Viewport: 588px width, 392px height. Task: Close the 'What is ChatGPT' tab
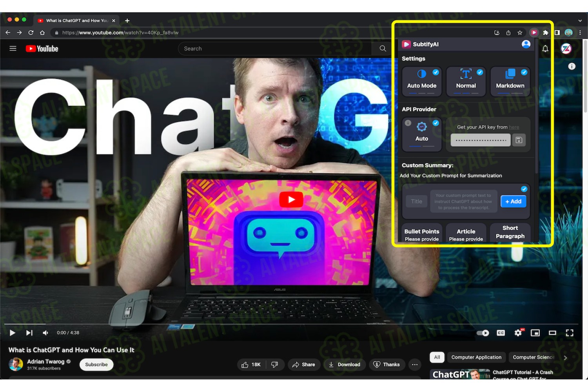[x=114, y=20]
